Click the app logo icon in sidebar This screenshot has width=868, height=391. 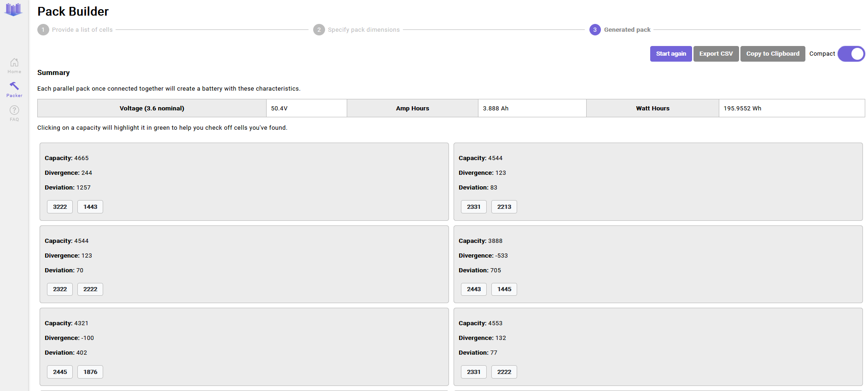click(x=13, y=10)
